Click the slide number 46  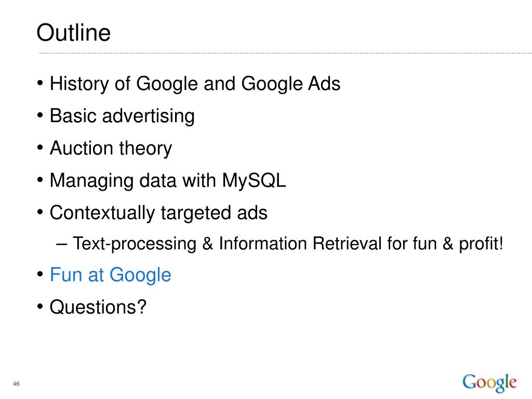[16, 384]
